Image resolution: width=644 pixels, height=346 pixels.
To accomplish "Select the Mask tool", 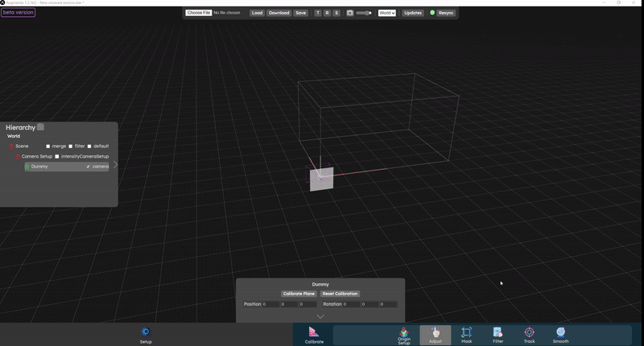I will 467,333.
